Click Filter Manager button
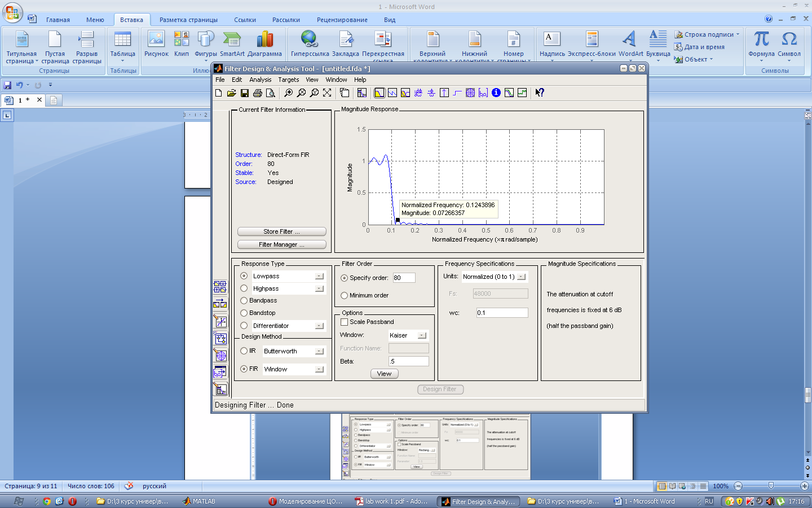The image size is (812, 508). 282,244
